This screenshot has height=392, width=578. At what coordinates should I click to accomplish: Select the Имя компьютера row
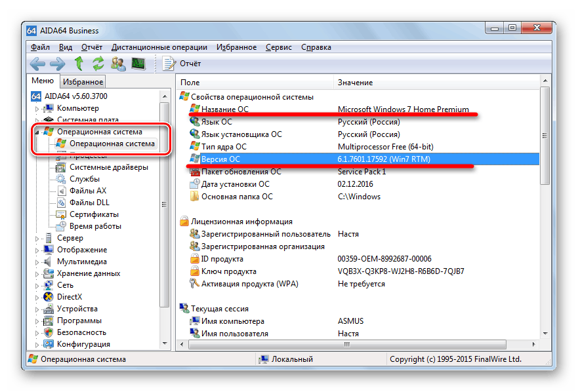point(364,321)
